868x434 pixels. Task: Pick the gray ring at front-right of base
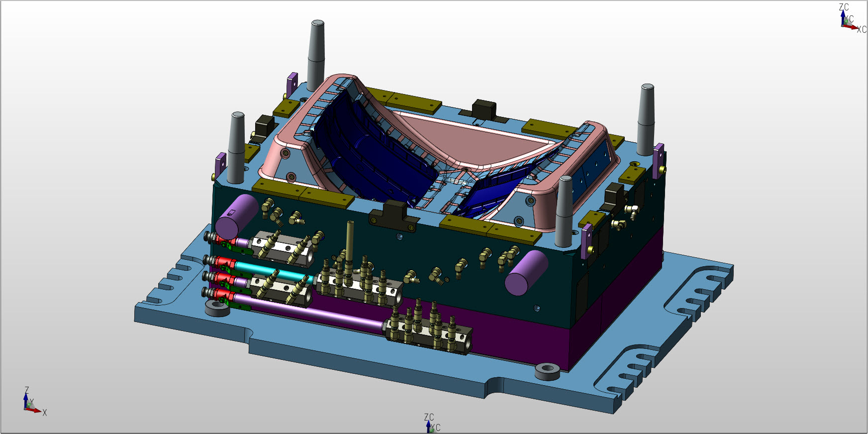[x=547, y=371]
